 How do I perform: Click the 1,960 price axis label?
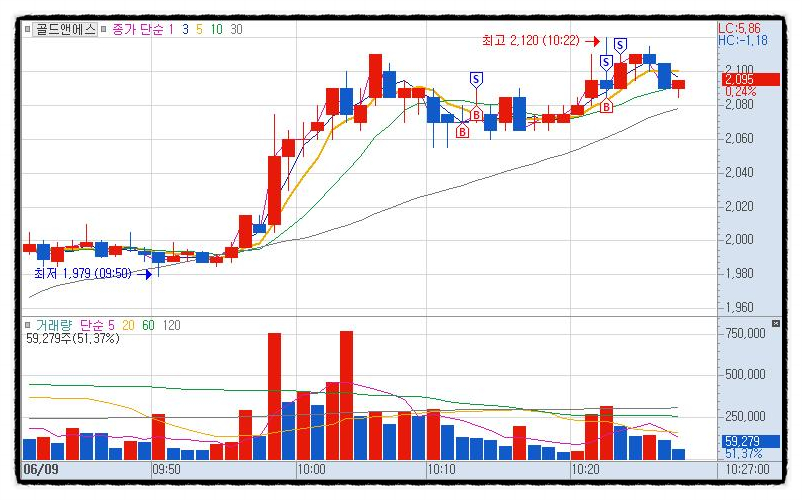click(739, 307)
